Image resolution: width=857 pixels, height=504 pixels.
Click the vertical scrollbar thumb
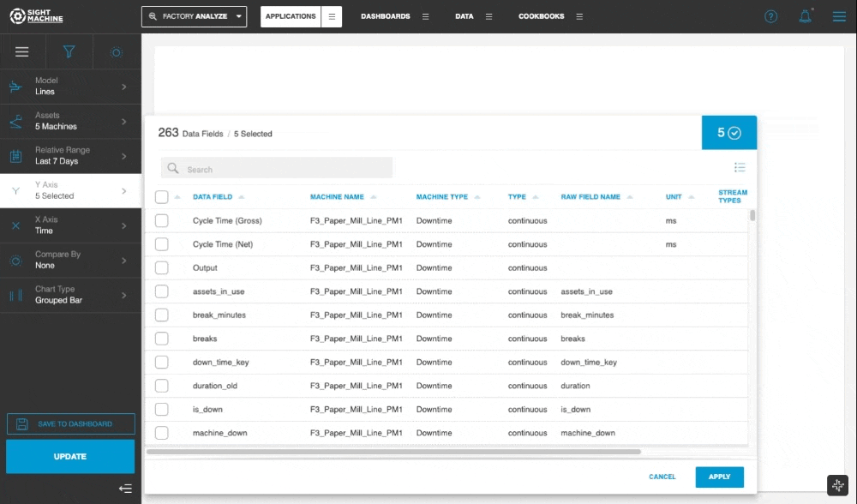[x=752, y=215]
